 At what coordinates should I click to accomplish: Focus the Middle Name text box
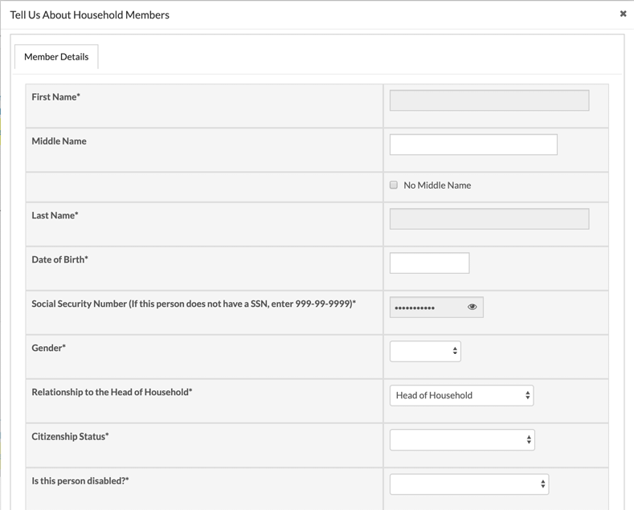472,145
